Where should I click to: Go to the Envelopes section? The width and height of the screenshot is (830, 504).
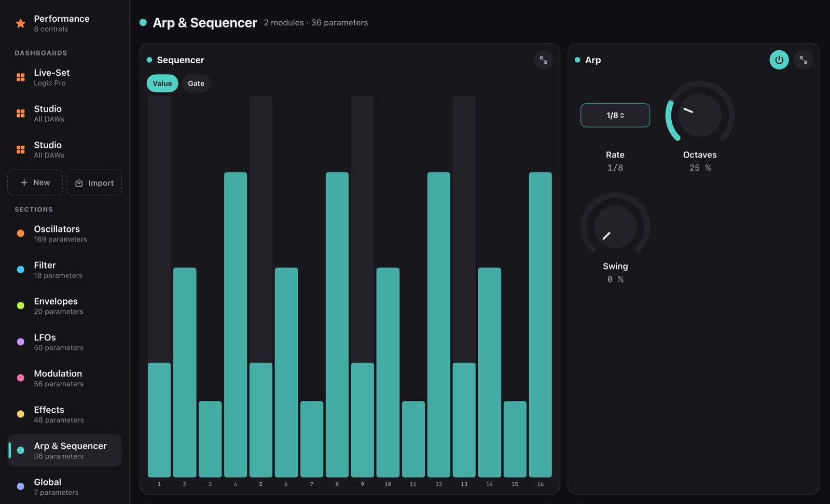click(65, 306)
